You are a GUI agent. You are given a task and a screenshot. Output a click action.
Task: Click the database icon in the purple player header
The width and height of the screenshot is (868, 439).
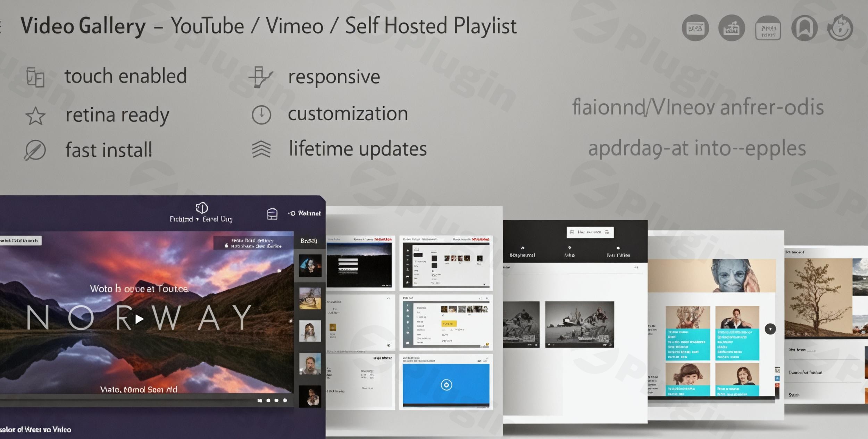(272, 213)
